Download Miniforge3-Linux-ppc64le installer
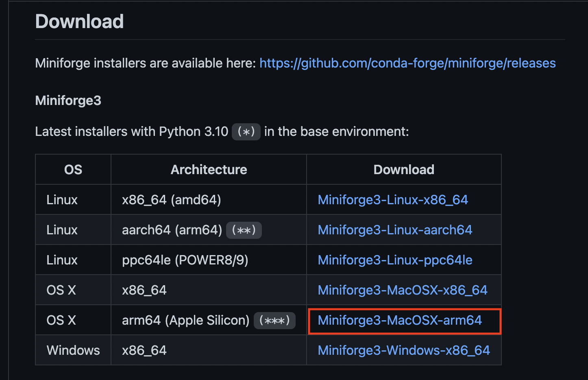Image resolution: width=588 pixels, height=380 pixels. coord(395,260)
